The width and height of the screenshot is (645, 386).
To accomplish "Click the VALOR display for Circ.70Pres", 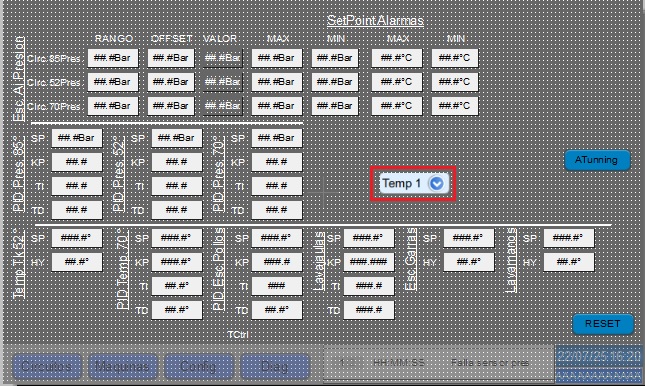I will [x=223, y=106].
